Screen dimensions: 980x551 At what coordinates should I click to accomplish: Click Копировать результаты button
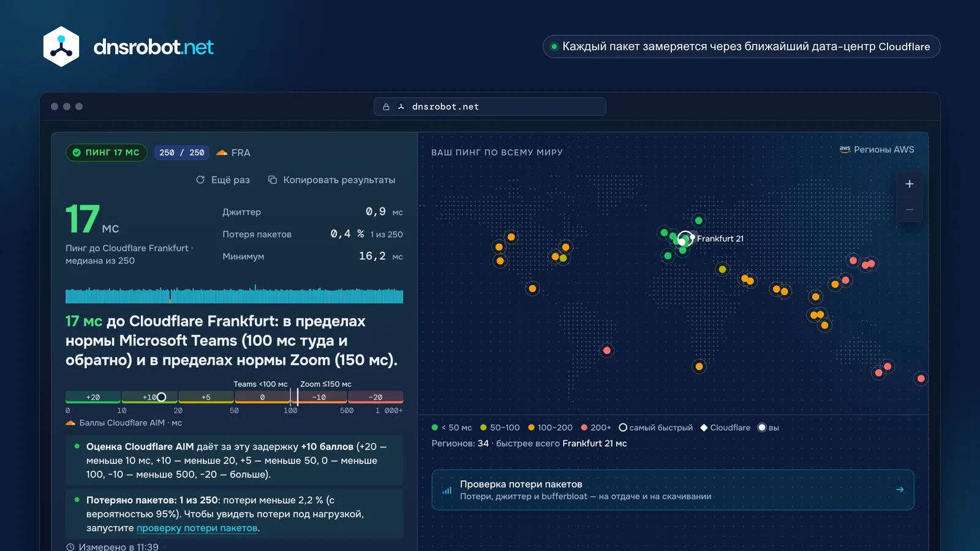pos(331,180)
